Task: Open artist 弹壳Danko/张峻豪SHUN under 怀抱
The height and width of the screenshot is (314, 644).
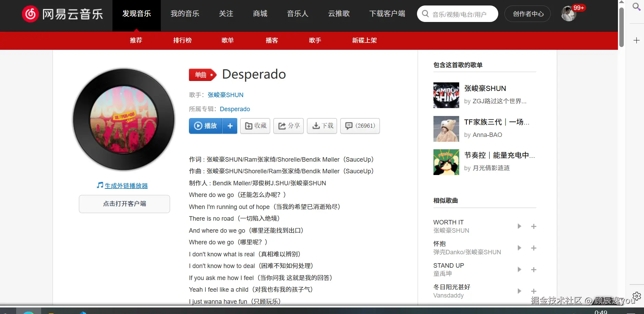Action: pos(467,252)
